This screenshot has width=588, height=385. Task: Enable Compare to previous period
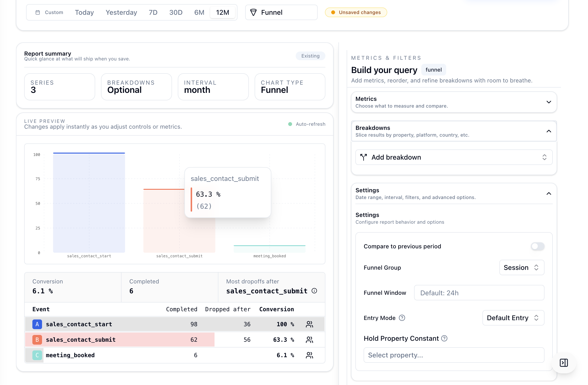538,246
